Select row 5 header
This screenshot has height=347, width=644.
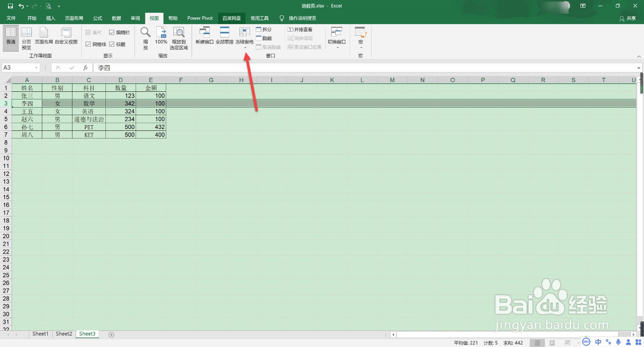coord(6,119)
